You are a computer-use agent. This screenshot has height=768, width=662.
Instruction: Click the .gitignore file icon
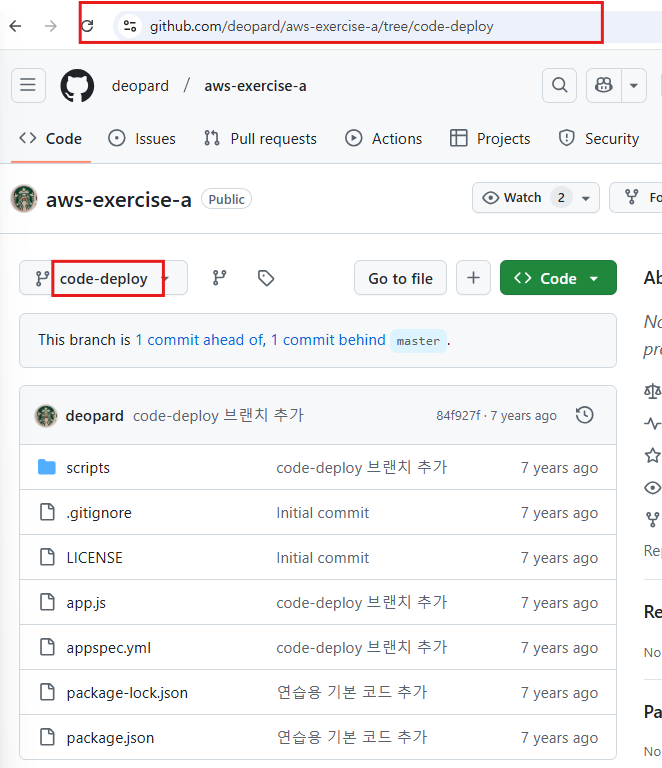47,512
